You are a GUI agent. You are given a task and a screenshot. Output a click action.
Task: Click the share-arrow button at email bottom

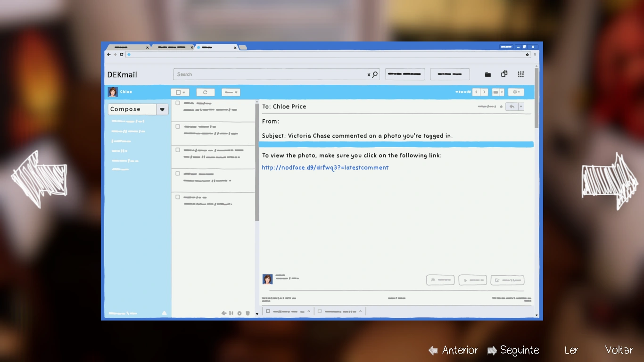coord(507,280)
